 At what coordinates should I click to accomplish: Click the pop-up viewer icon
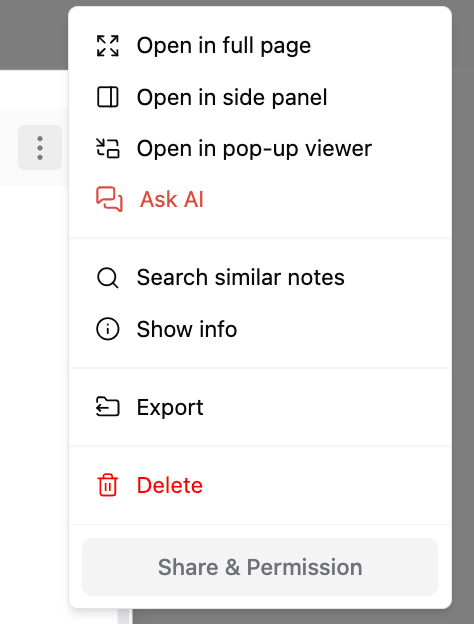[107, 148]
